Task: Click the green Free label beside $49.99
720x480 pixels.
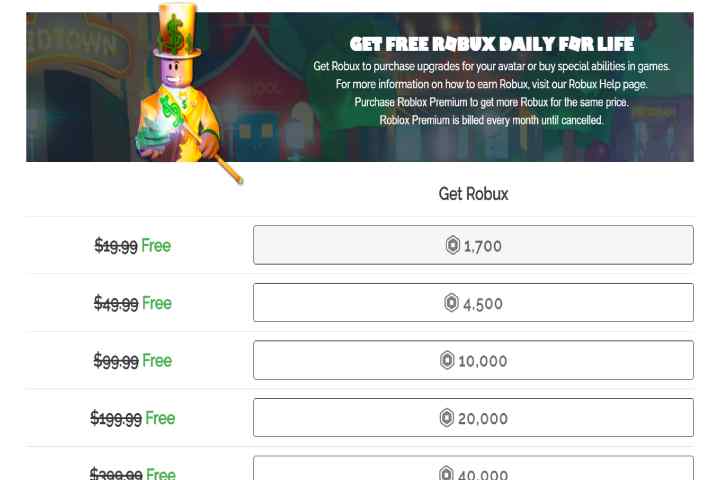Action: [x=157, y=303]
